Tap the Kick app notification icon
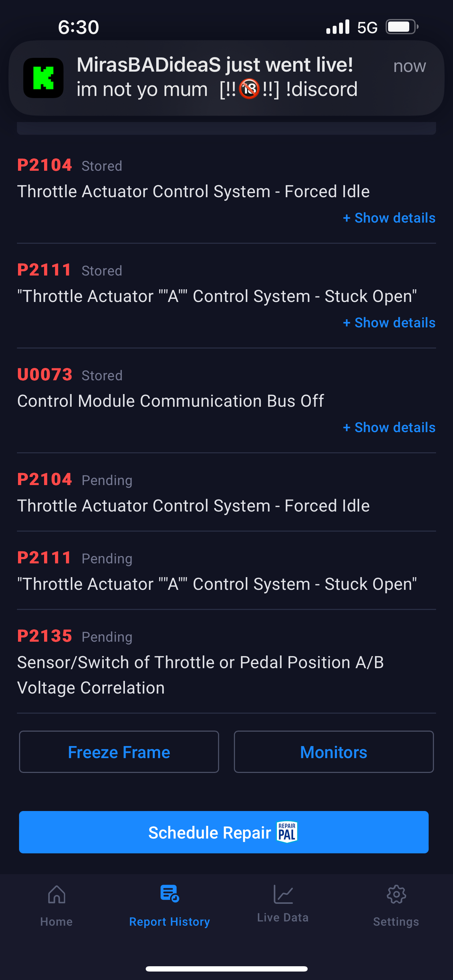Screen dimensions: 453x980 [x=43, y=78]
